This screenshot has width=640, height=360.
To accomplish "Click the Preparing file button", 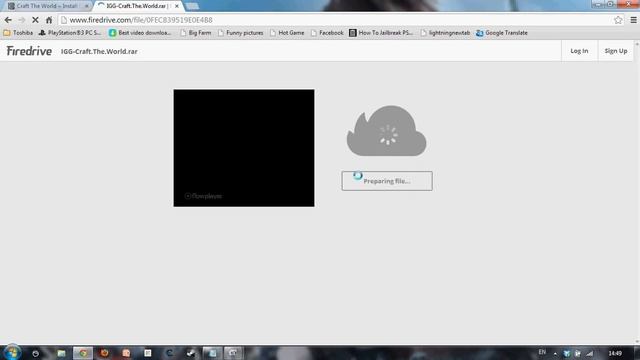I will click(x=387, y=181).
